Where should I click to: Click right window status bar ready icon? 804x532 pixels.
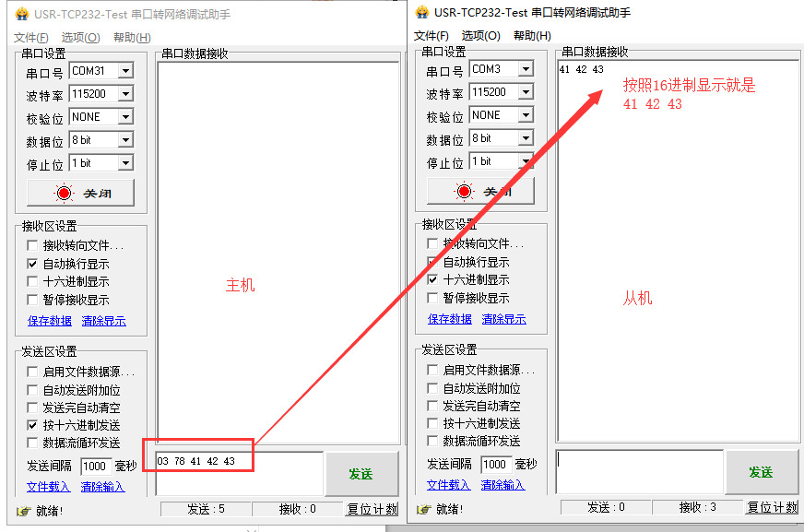pos(423,509)
